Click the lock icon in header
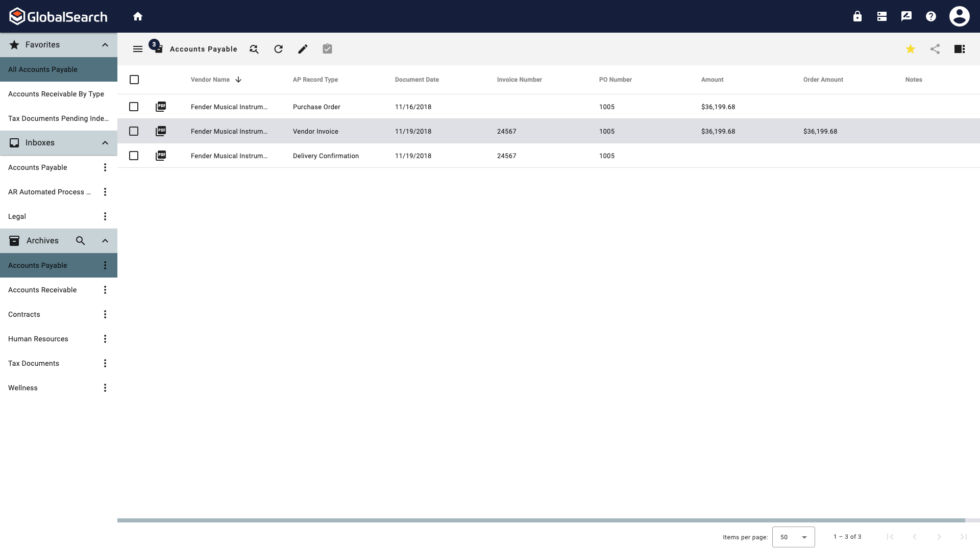980x551 pixels. pos(857,16)
